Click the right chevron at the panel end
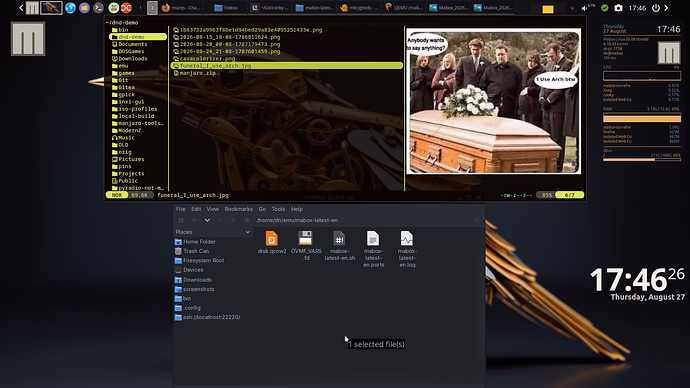The width and height of the screenshot is (690, 388). (x=666, y=8)
